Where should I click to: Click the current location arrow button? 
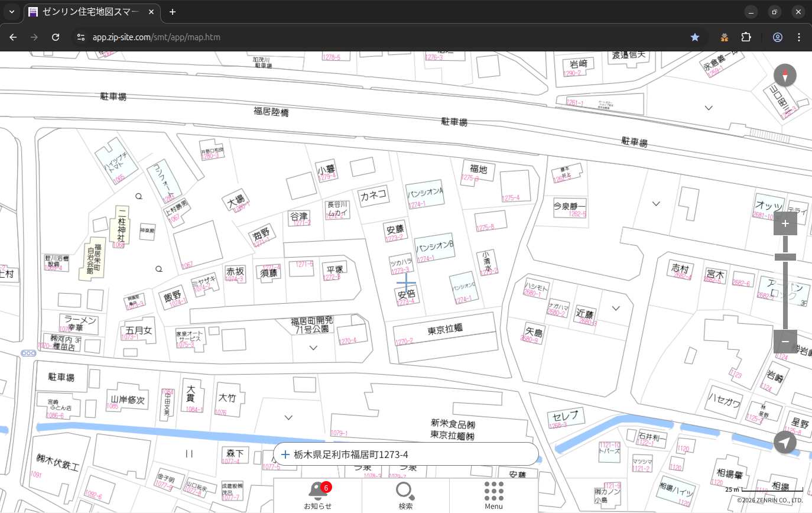pyautogui.click(x=785, y=442)
